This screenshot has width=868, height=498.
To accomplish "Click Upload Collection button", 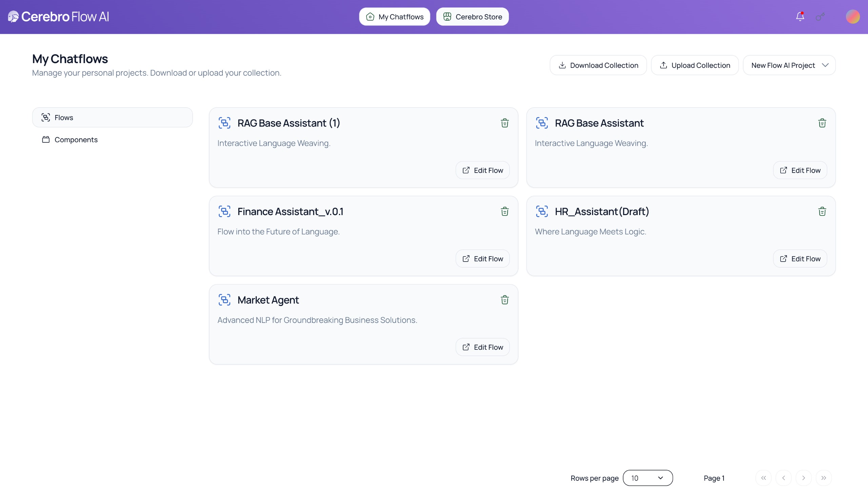I will (694, 65).
